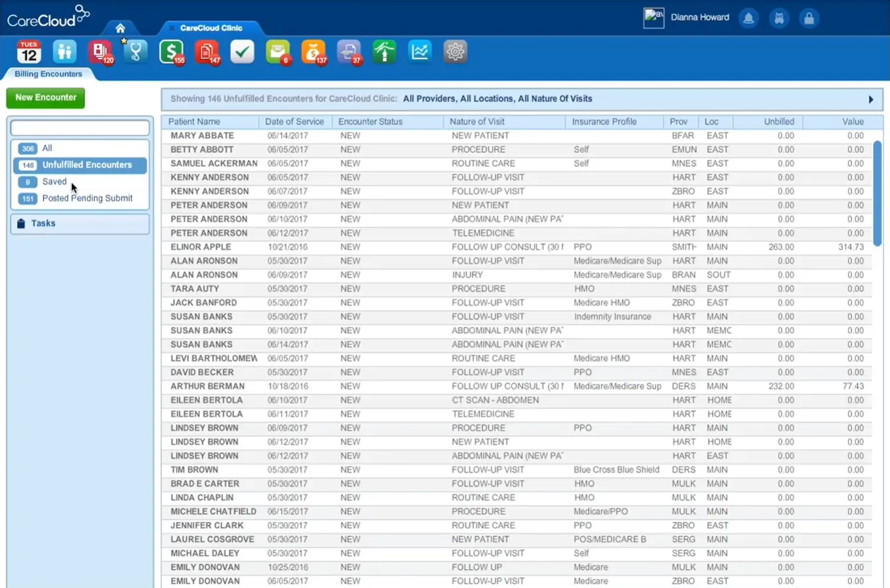Open the green inbox icon badged 6
The image size is (890, 588).
click(278, 52)
